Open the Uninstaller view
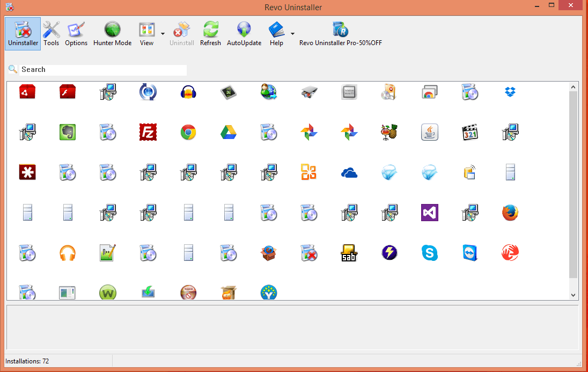The width and height of the screenshot is (588, 372). [23, 34]
